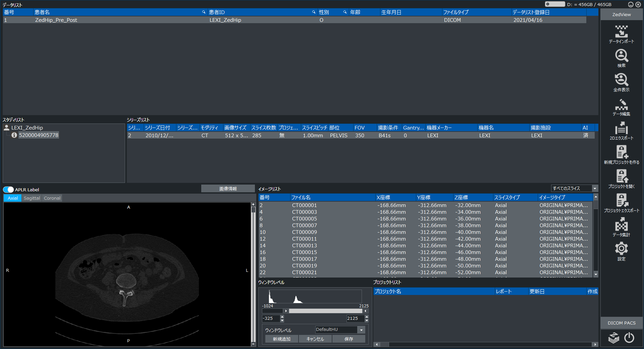Create a new project via sidebar icon
644x349 pixels.
pyautogui.click(x=621, y=155)
